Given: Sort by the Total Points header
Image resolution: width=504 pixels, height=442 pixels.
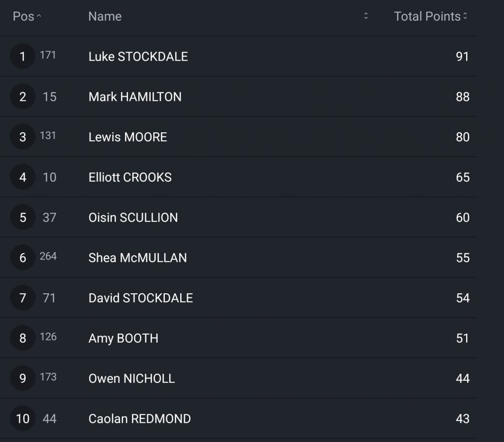Looking at the screenshot, I should coord(427,16).
